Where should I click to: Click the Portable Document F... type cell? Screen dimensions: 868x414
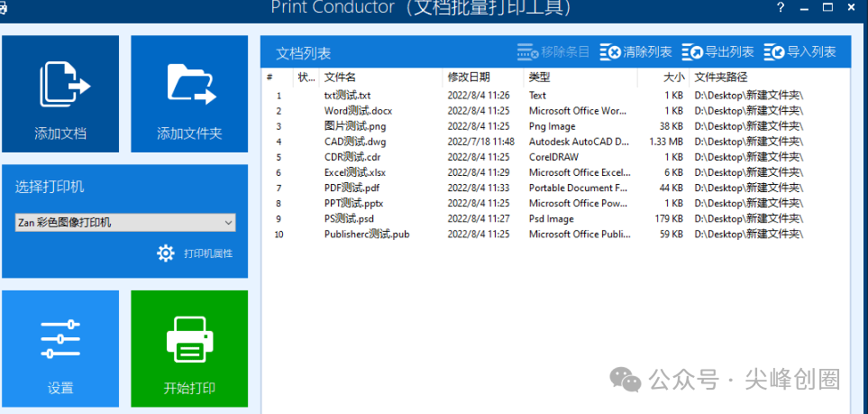(578, 188)
